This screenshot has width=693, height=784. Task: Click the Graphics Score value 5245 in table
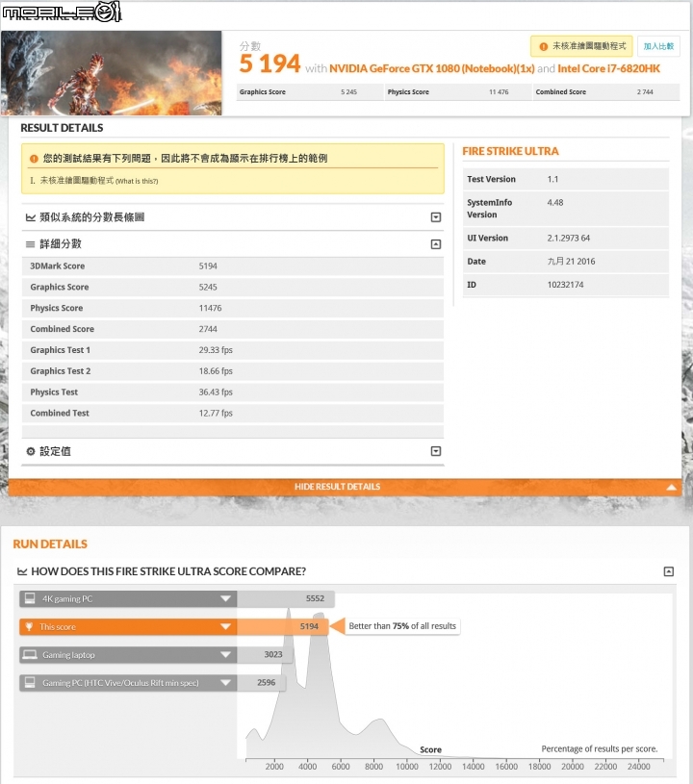[208, 287]
